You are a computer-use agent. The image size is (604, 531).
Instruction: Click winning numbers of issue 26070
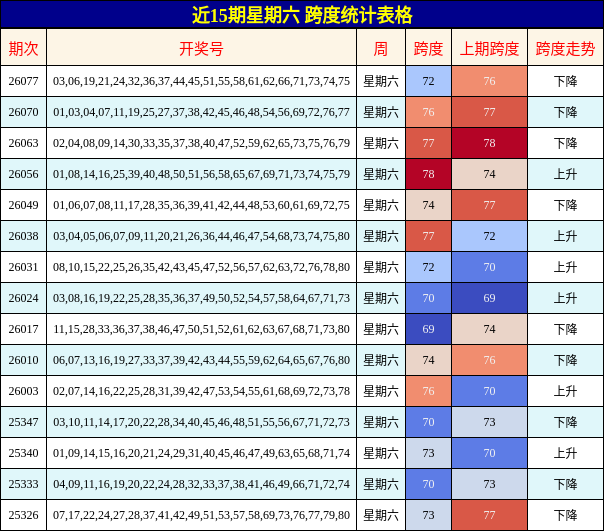tap(201, 112)
